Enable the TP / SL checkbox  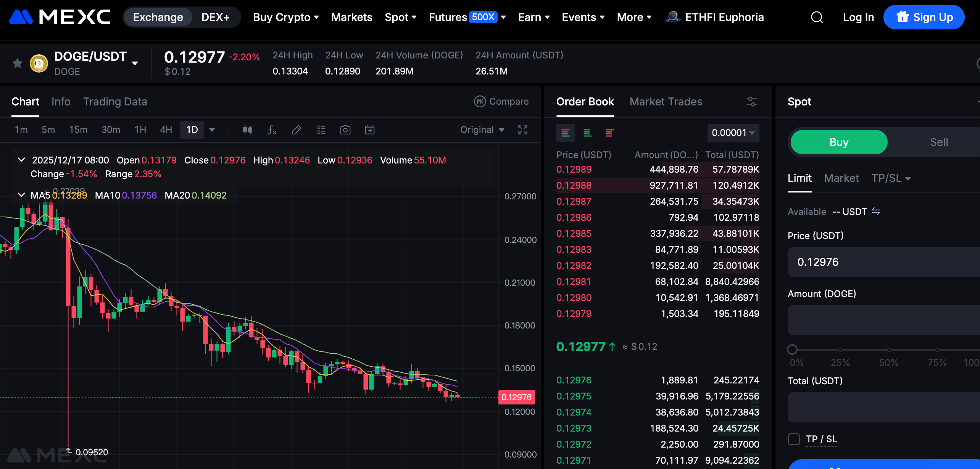(x=794, y=439)
